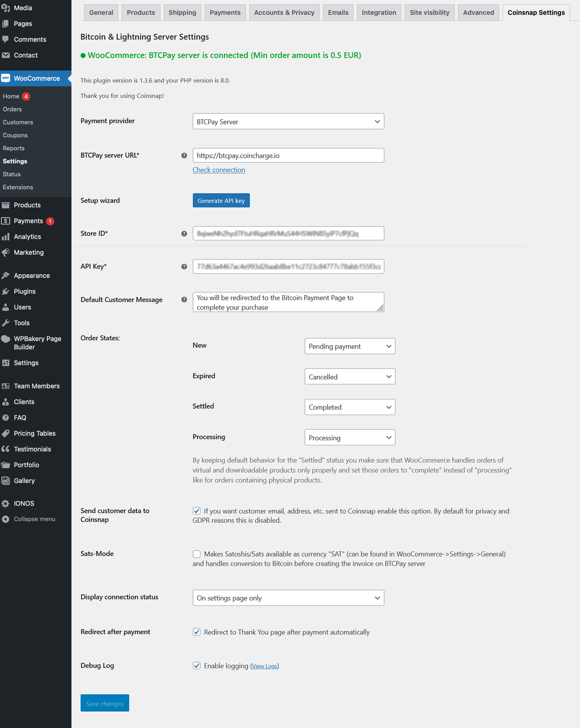Open WooCommerce Coupons submenu
The image size is (580, 728).
click(x=15, y=135)
